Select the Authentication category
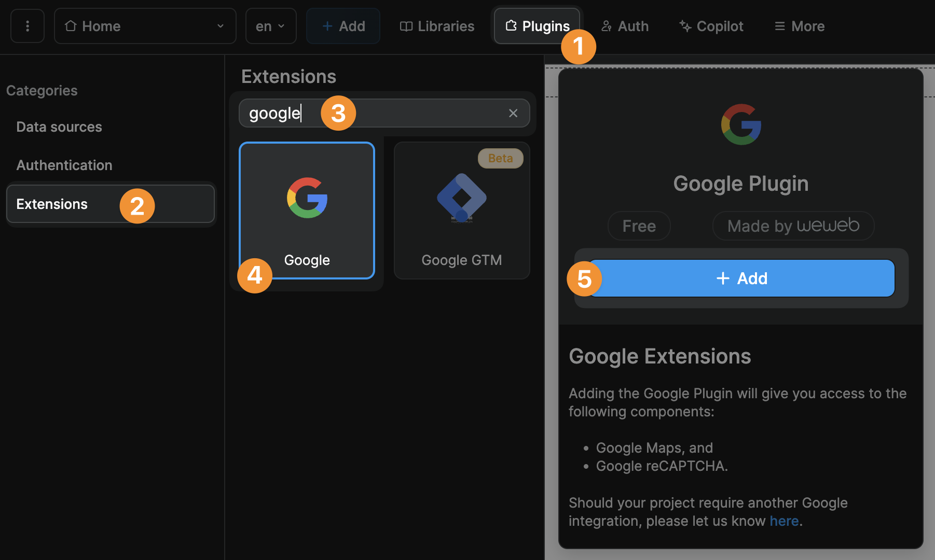935x560 pixels. [64, 165]
